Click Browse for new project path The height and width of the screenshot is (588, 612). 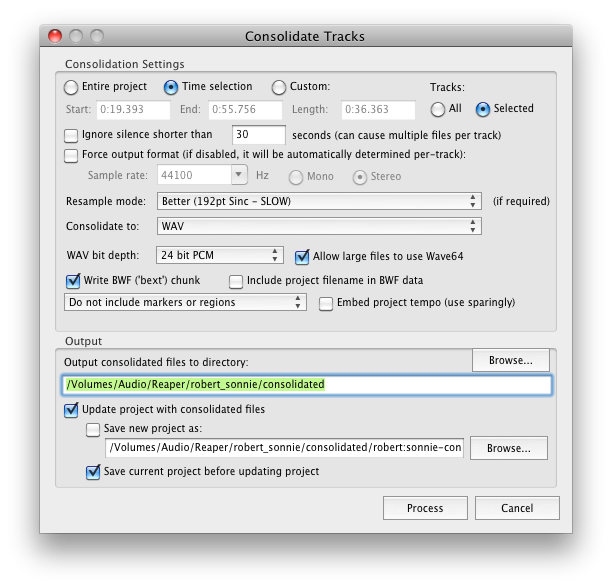[x=509, y=448]
